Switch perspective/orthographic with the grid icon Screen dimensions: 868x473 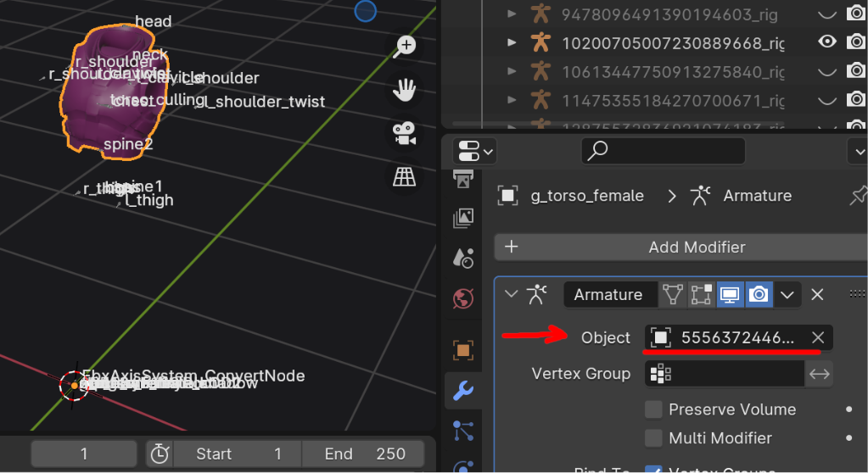(x=405, y=177)
